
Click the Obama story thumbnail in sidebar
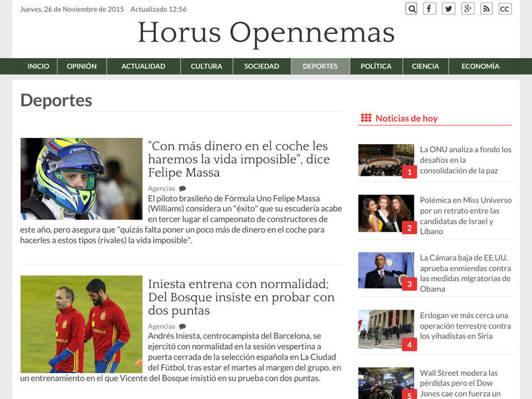[386, 270]
